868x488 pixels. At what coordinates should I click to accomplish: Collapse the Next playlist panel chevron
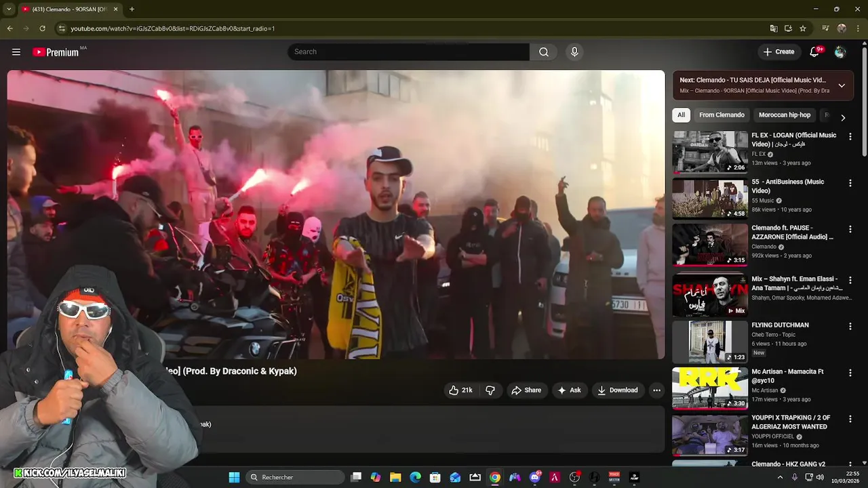[x=842, y=85]
